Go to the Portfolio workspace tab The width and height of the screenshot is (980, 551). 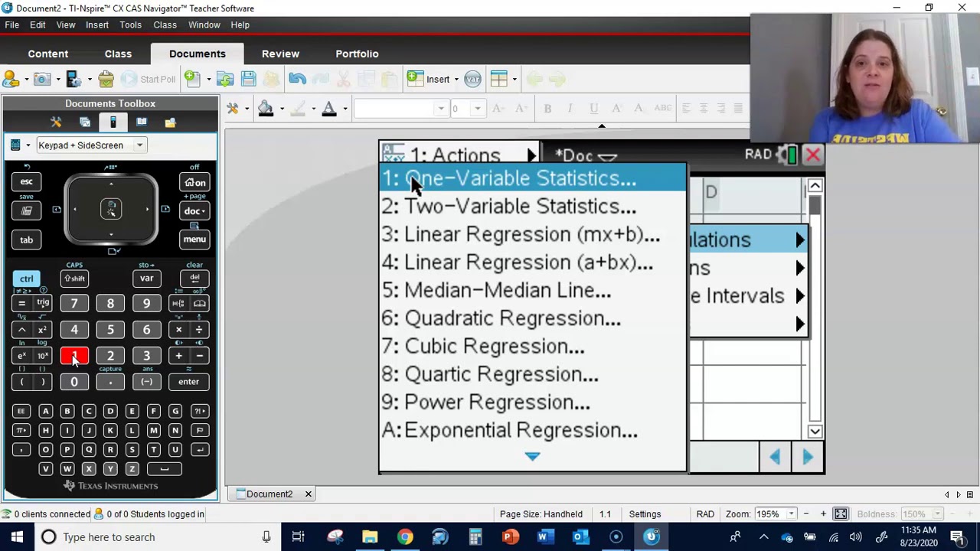pyautogui.click(x=357, y=54)
